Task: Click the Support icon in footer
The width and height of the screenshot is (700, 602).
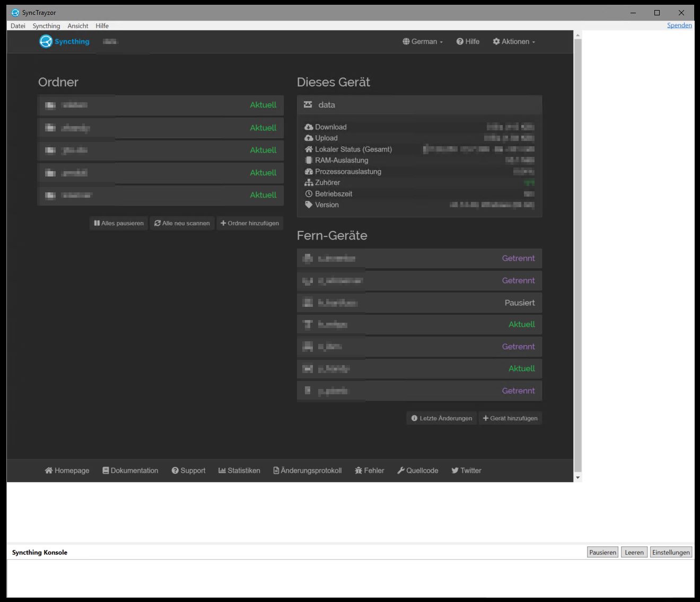Action: [x=175, y=470]
